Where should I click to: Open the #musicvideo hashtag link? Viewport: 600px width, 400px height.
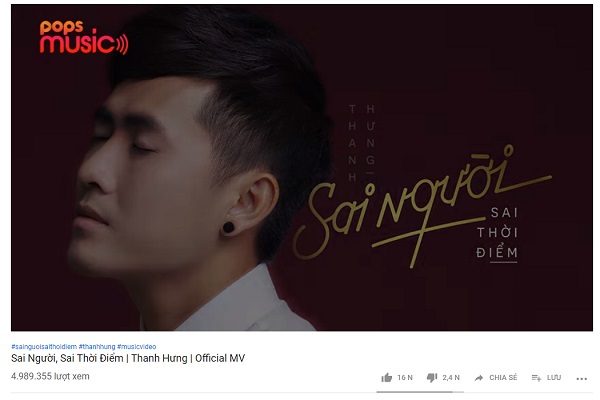(x=137, y=346)
